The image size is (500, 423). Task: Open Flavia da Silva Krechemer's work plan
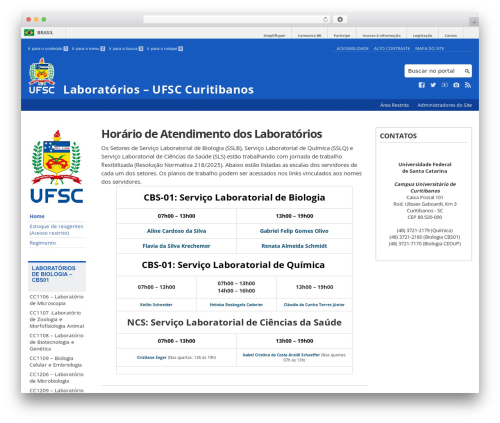[x=176, y=246]
